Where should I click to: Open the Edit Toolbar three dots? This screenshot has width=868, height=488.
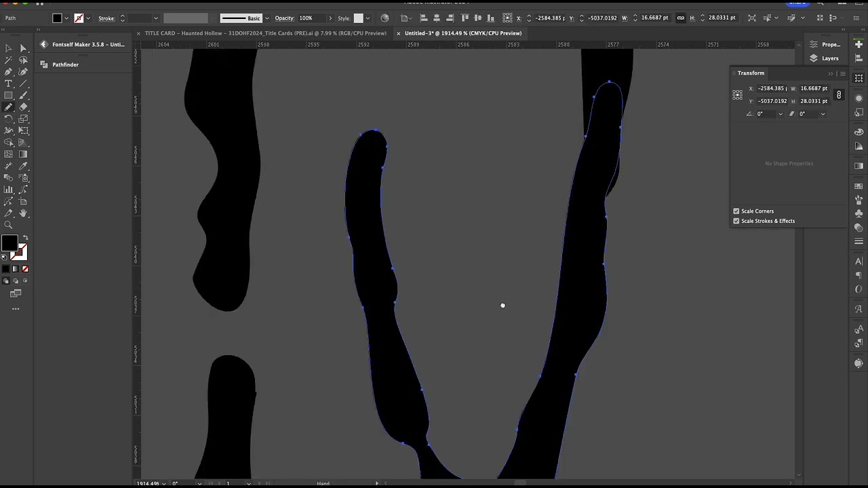point(16,309)
